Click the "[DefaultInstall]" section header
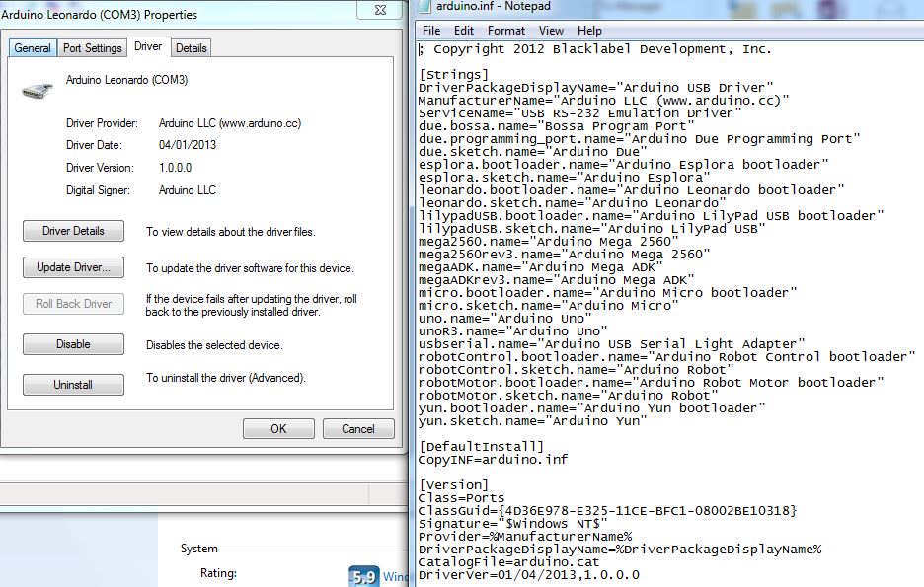This screenshot has width=924, height=587. 482,447
